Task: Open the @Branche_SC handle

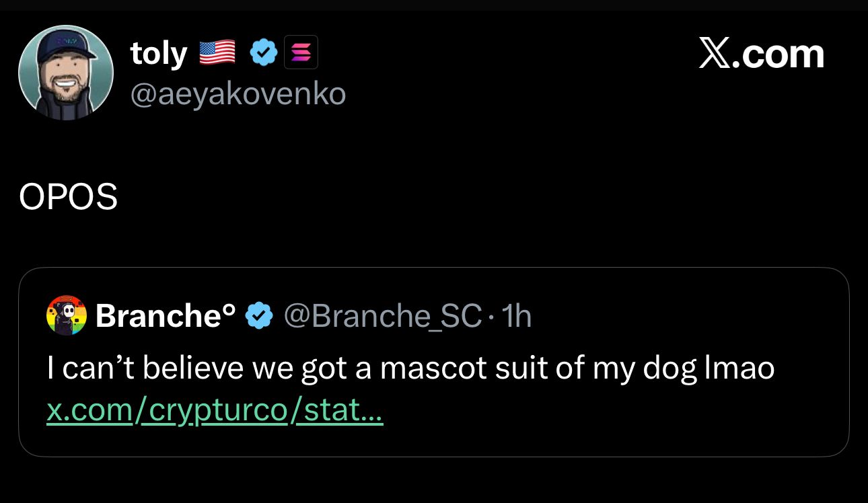Action: coord(382,315)
